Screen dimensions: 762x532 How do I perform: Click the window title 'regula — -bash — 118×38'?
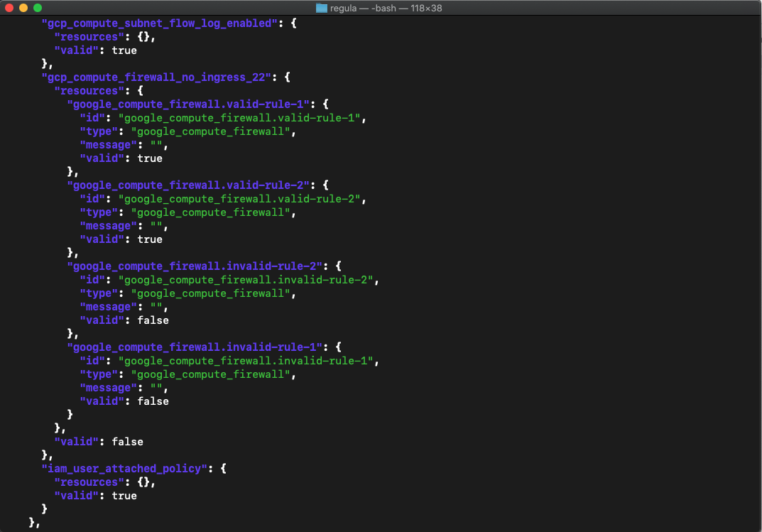pyautogui.click(x=386, y=8)
